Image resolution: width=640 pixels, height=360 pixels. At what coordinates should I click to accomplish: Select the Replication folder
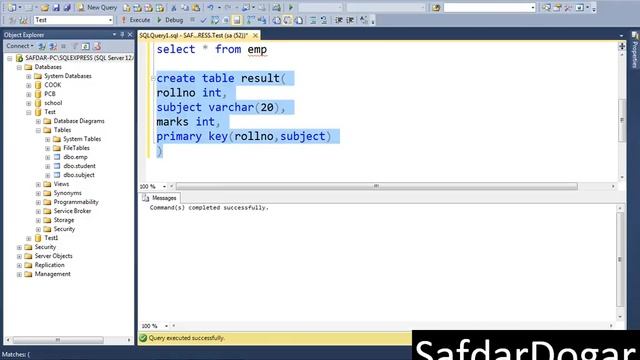coord(49,264)
